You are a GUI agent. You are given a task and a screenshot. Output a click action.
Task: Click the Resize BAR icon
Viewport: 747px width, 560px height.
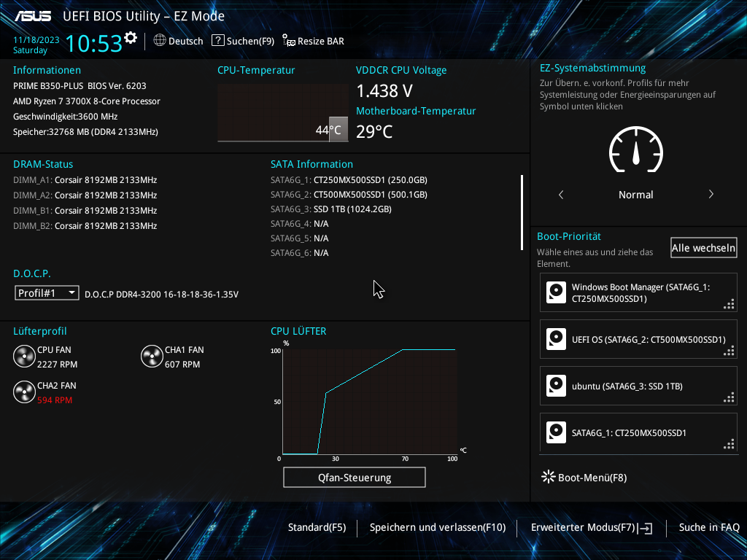point(289,41)
